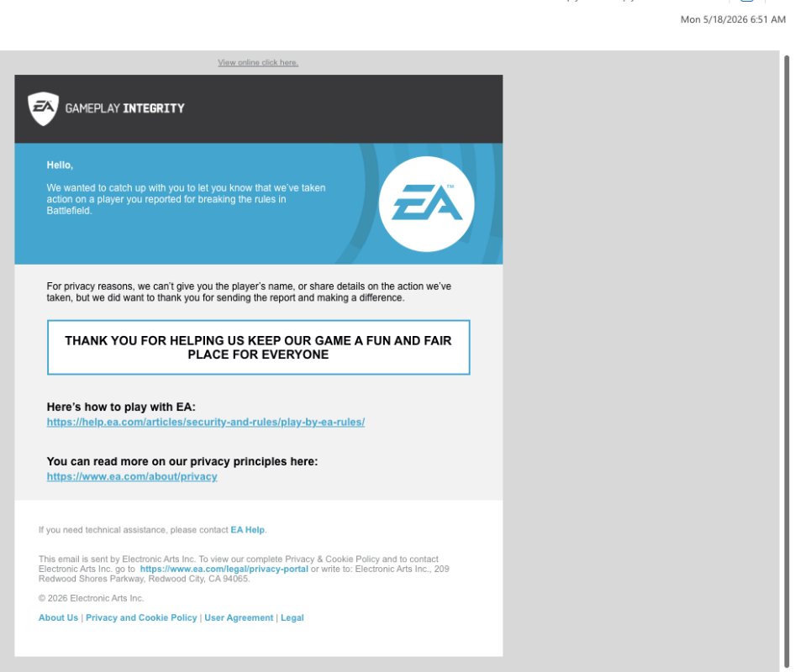Click the round EA logo in banner
The image size is (795, 672).
tap(426, 204)
